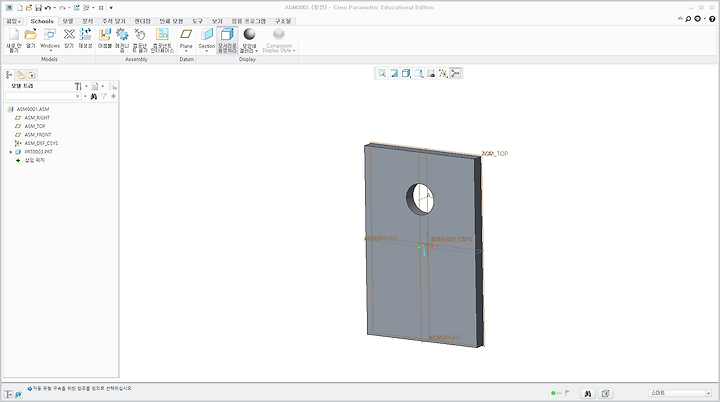This screenshot has height=402, width=720.
Task: Select the Schools ribbon tab
Action: coord(42,21)
